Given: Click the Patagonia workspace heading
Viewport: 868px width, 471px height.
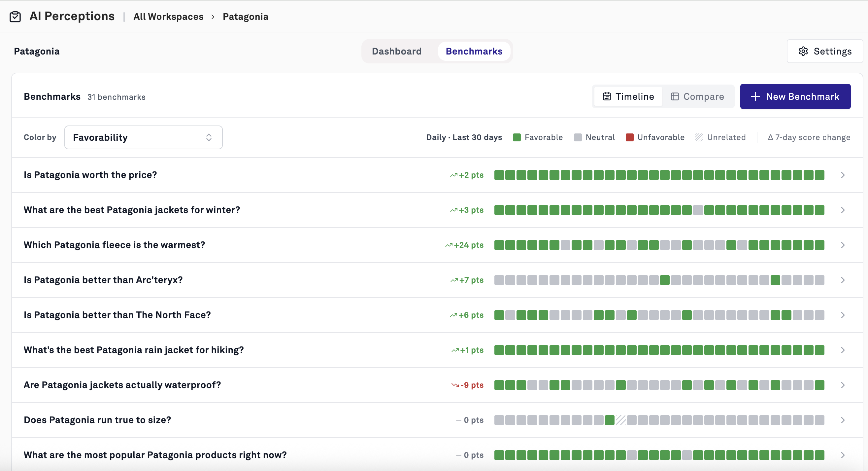Looking at the screenshot, I should (37, 51).
